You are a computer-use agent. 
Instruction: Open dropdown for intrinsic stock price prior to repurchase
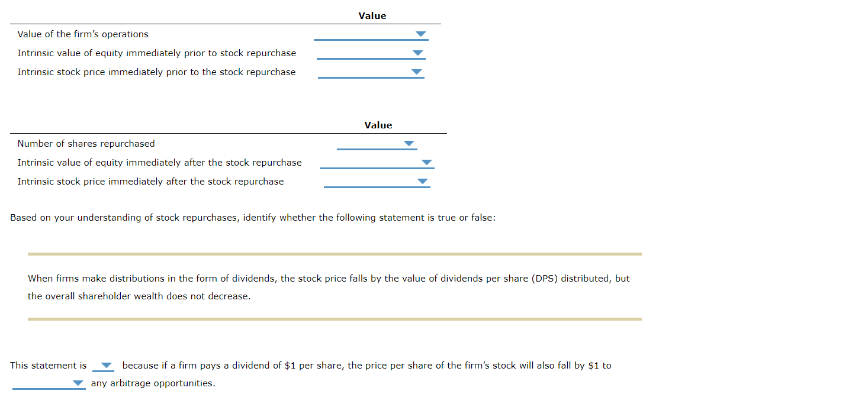pos(416,72)
